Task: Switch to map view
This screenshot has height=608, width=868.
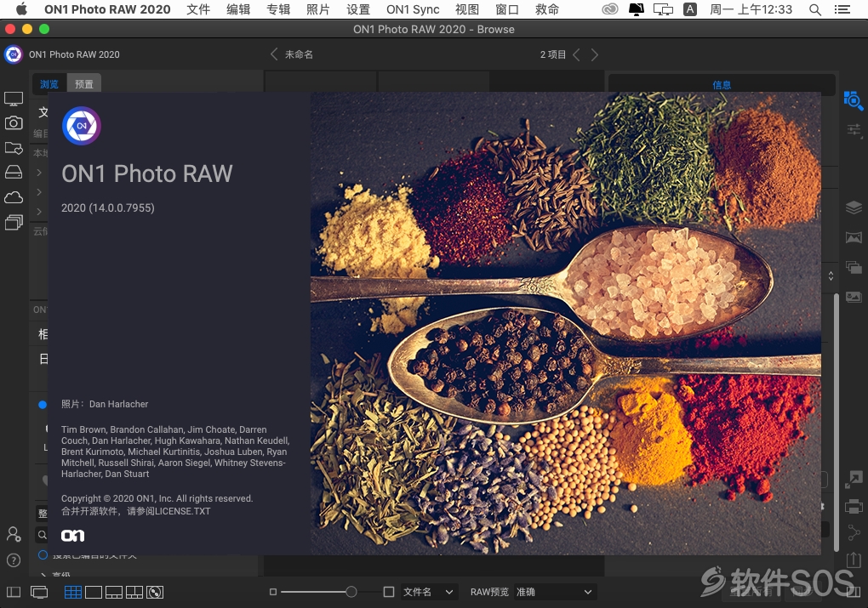Action: click(155, 592)
